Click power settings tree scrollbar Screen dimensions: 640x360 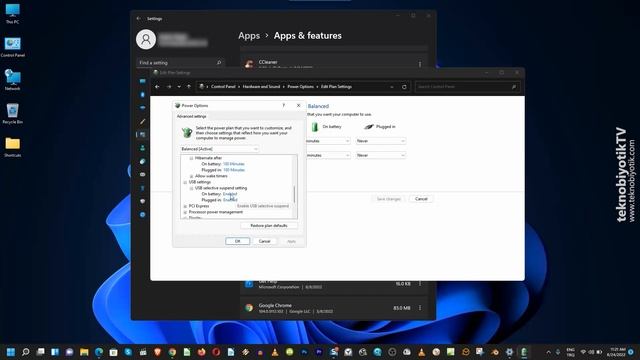(x=294, y=194)
